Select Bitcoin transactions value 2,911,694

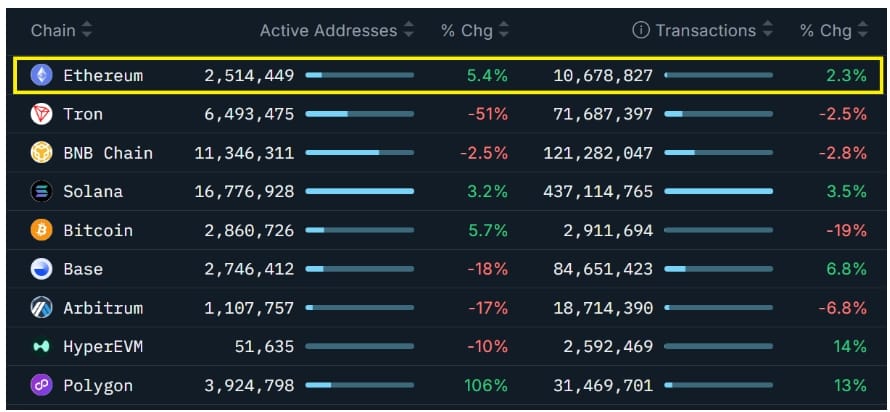[608, 230]
